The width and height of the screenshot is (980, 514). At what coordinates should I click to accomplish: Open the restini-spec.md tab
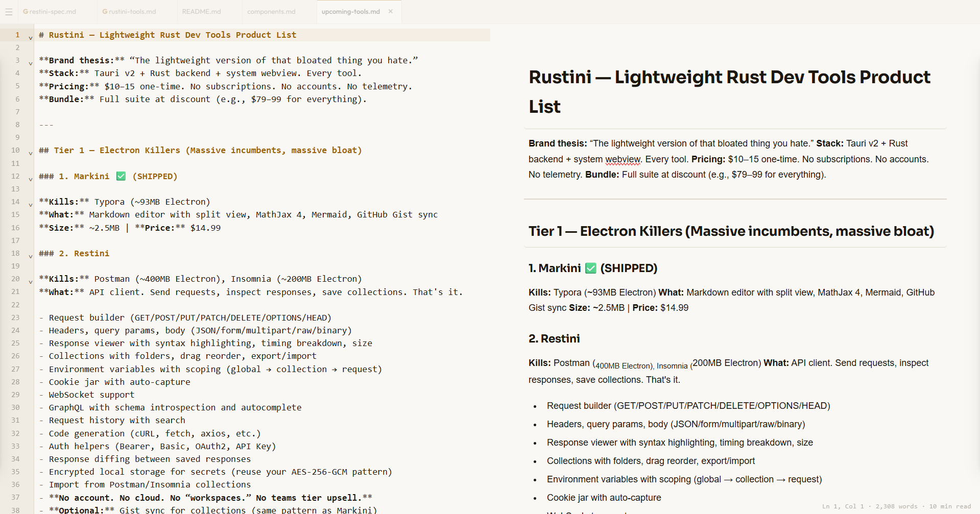(x=50, y=12)
